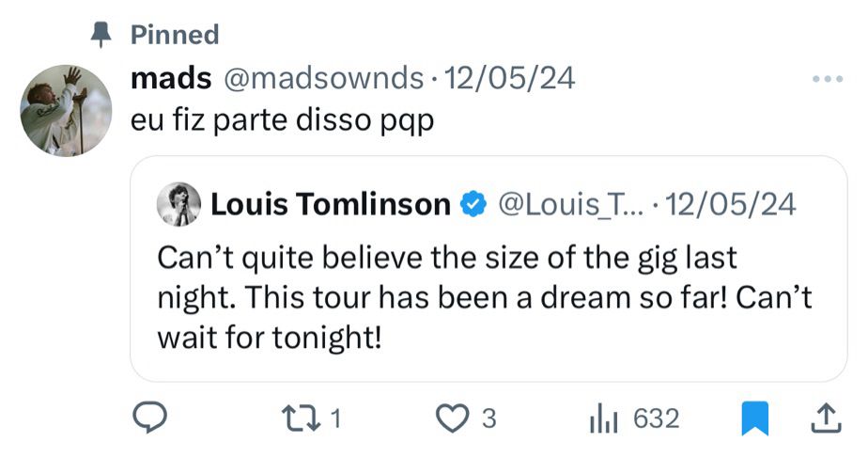Click the blue verified badge
This screenshot has height=473, width=868.
click(x=473, y=203)
